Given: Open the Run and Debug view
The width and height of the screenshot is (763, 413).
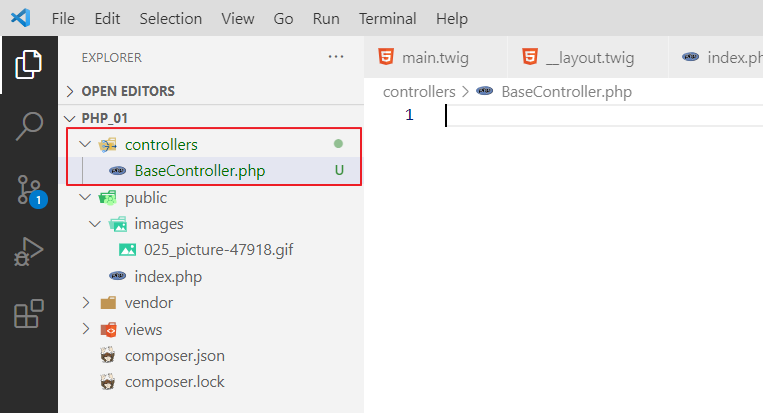Looking at the screenshot, I should pos(28,252).
